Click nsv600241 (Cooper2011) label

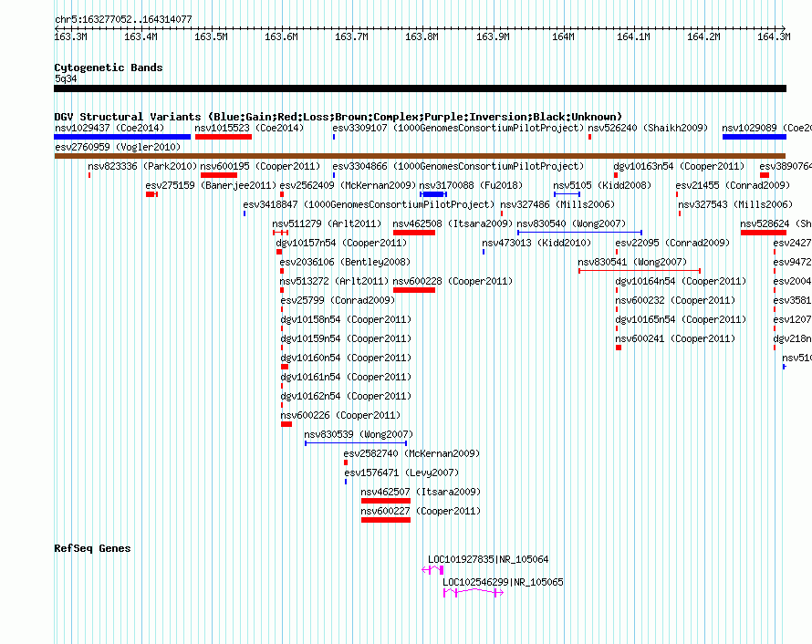675,338
